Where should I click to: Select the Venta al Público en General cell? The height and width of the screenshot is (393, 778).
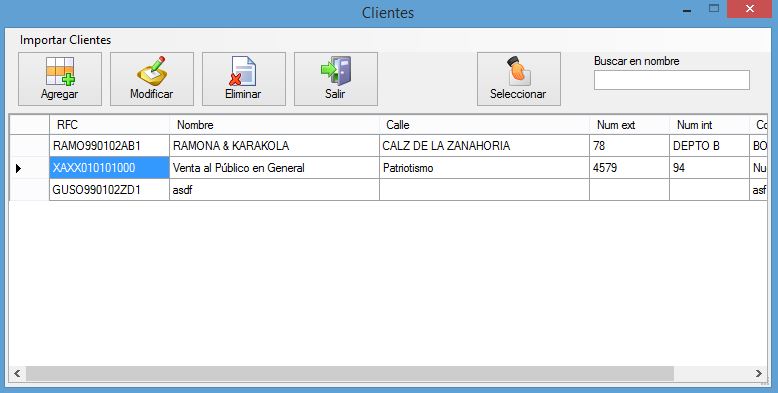point(274,168)
